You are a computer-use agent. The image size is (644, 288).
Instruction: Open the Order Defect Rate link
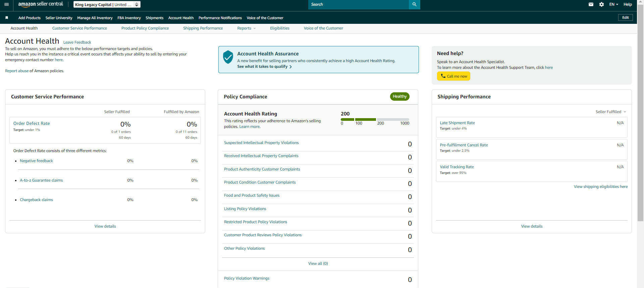pos(32,124)
